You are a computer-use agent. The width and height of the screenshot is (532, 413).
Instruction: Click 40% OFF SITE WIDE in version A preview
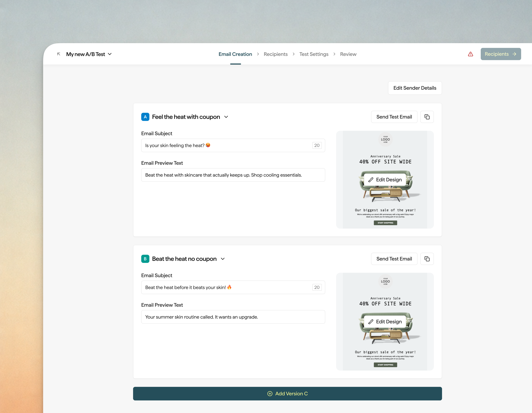[385, 162]
